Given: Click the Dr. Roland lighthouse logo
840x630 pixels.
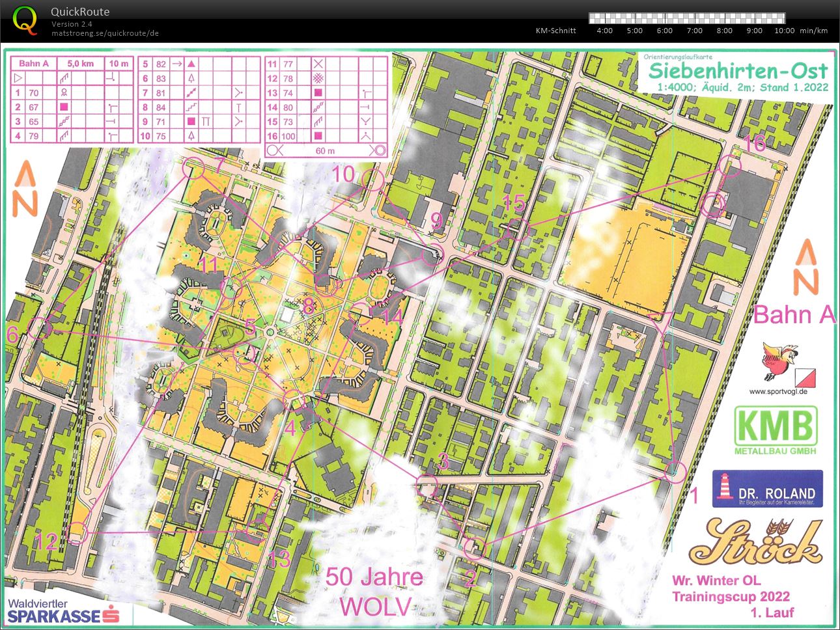Looking at the screenshot, I should click(x=767, y=489).
